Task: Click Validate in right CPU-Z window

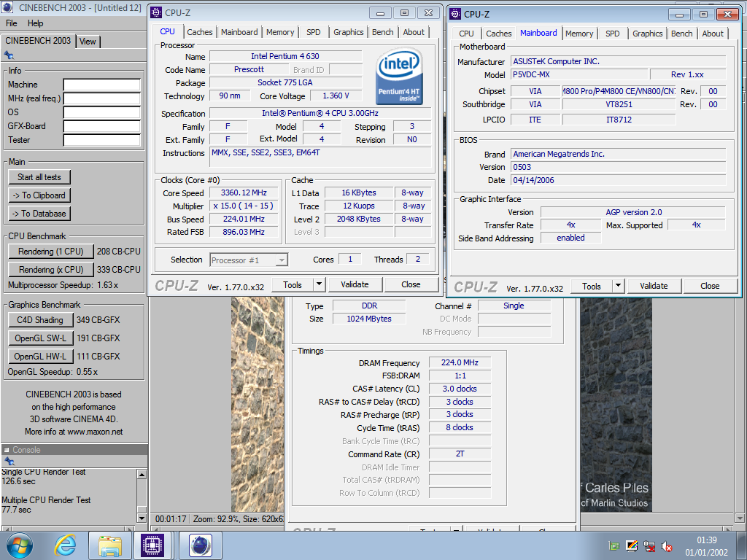Action: [654, 286]
